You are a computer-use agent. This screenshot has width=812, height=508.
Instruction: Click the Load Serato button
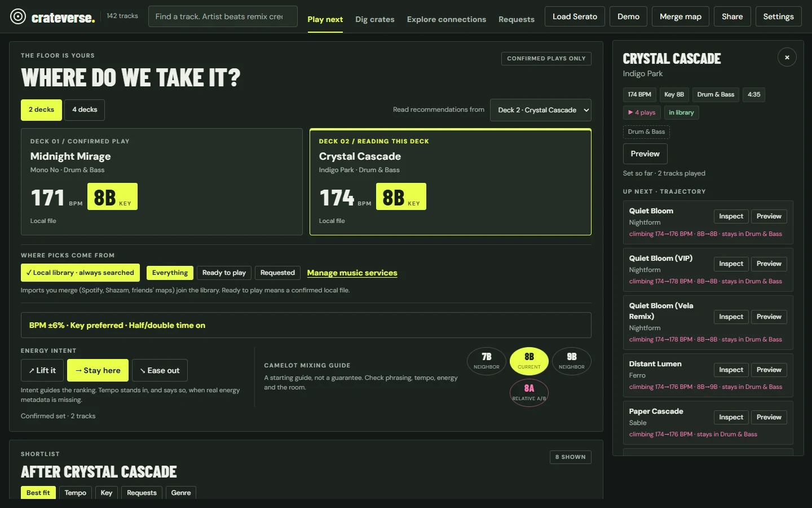[575, 16]
